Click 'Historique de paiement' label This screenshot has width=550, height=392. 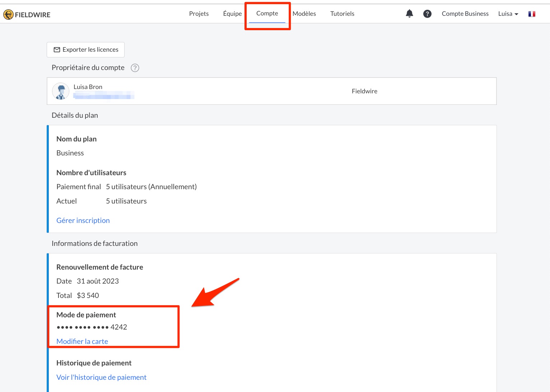(x=94, y=363)
